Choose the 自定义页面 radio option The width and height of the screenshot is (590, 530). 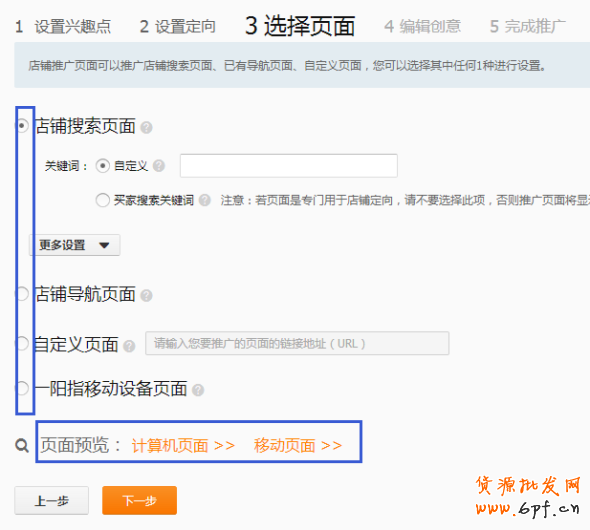coord(22,343)
